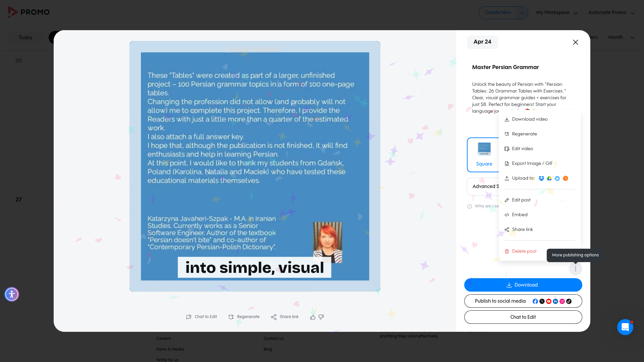Screen dimensions: 644x362
Task: Expand the Create New dropdown arrow
Action: point(522,12)
